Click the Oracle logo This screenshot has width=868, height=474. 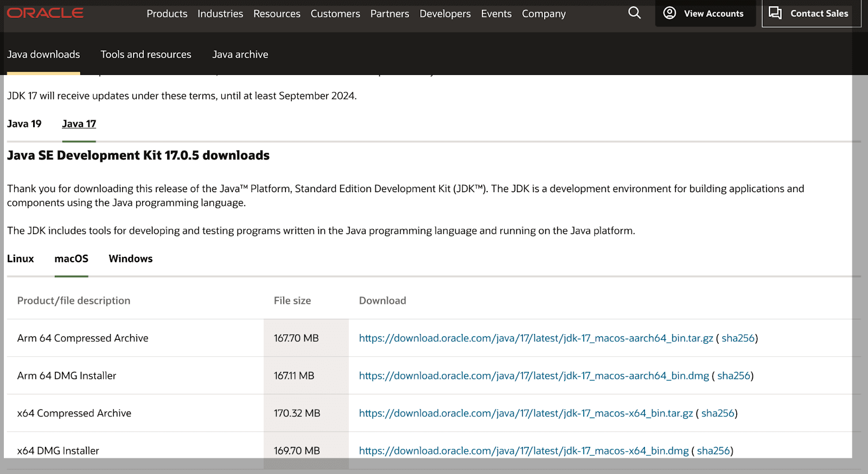pos(45,12)
